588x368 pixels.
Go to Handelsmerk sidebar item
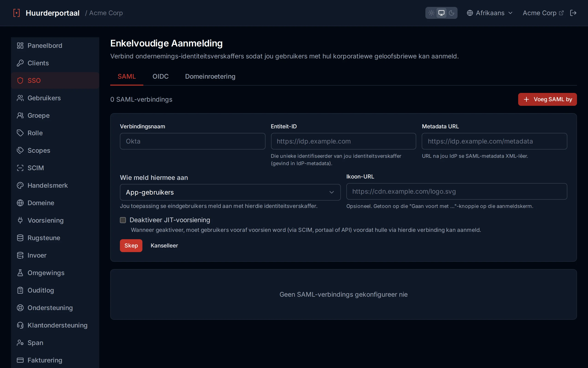click(x=55, y=185)
